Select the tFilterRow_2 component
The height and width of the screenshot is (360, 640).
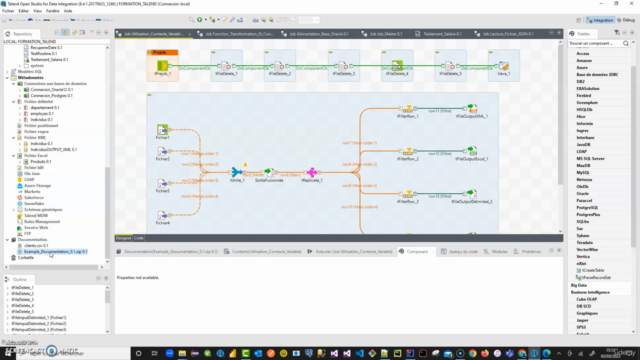pyautogui.click(x=408, y=151)
